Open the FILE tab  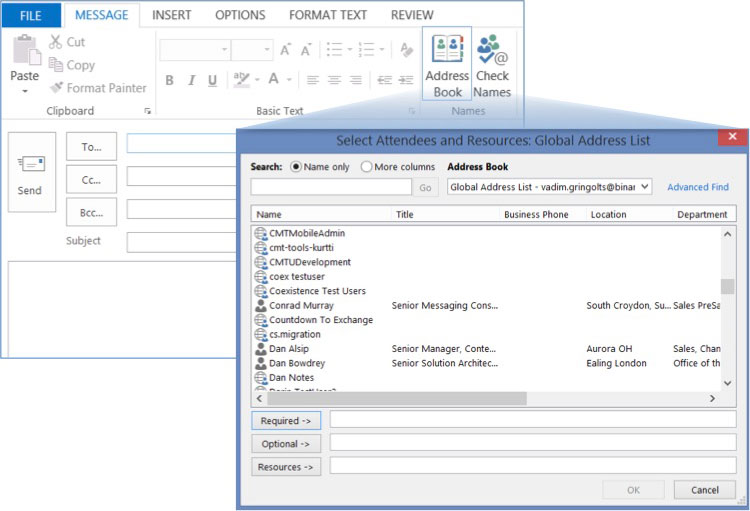[x=31, y=15]
